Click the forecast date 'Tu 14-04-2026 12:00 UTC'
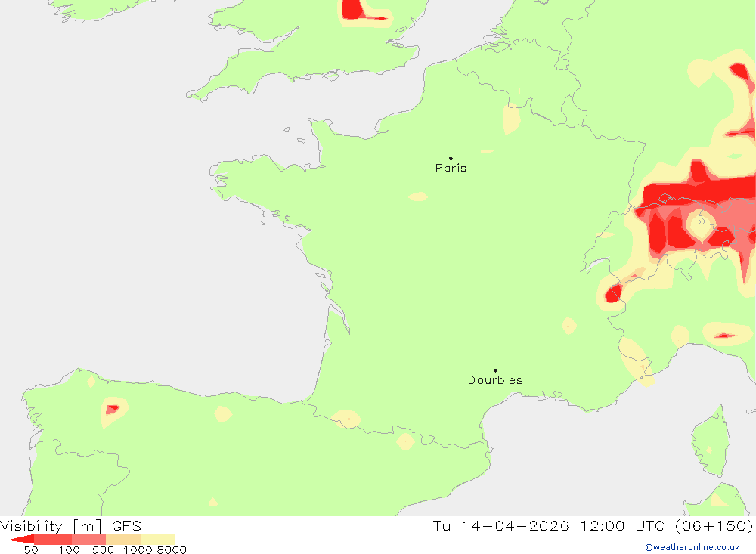756x554 pixels. [548, 525]
